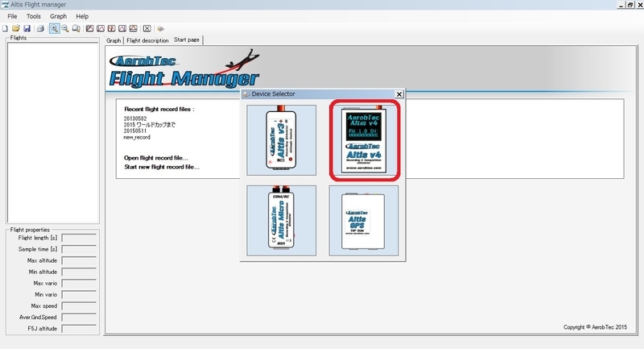Click the zoom fit magnifier icon
This screenshot has height=349, width=644.
[x=76, y=28]
